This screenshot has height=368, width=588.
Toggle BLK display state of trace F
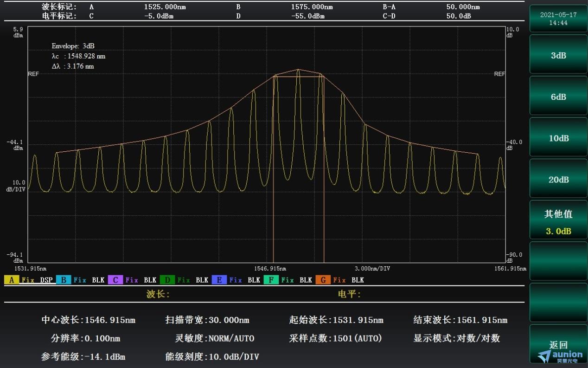point(306,280)
